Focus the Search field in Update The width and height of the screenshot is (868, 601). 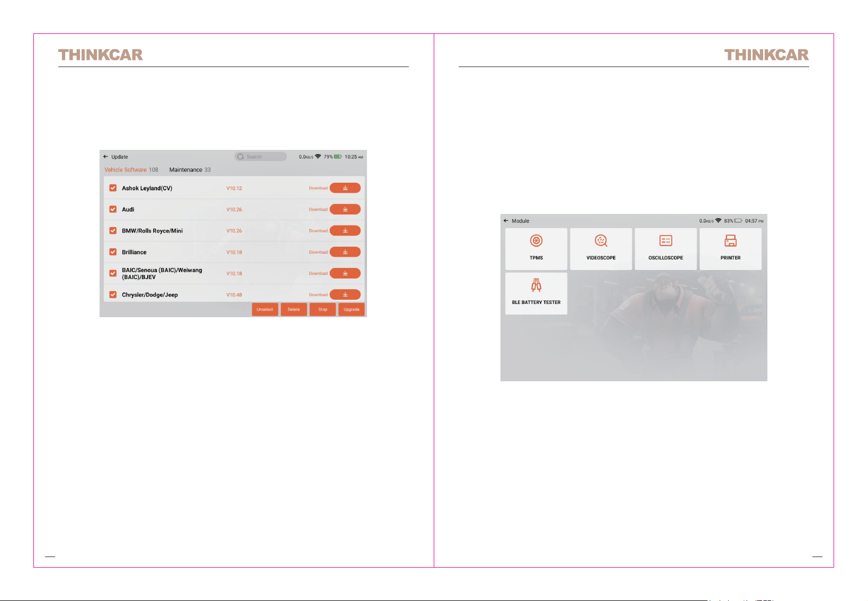tap(261, 157)
